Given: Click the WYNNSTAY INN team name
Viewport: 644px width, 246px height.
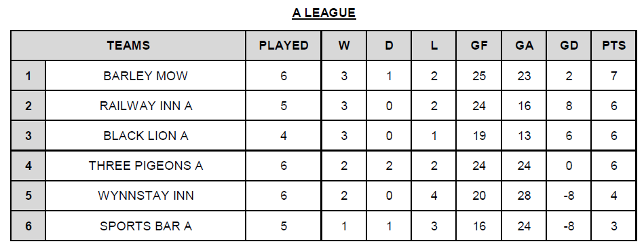Looking at the screenshot, I should click(145, 196).
